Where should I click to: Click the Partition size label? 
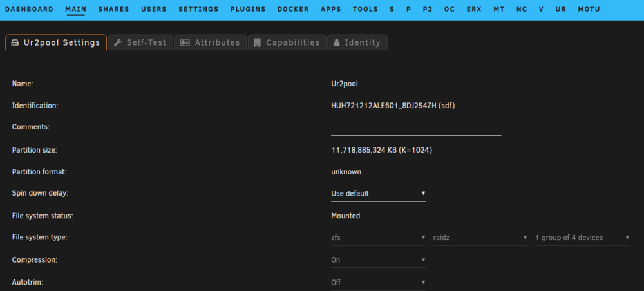pyautogui.click(x=35, y=150)
